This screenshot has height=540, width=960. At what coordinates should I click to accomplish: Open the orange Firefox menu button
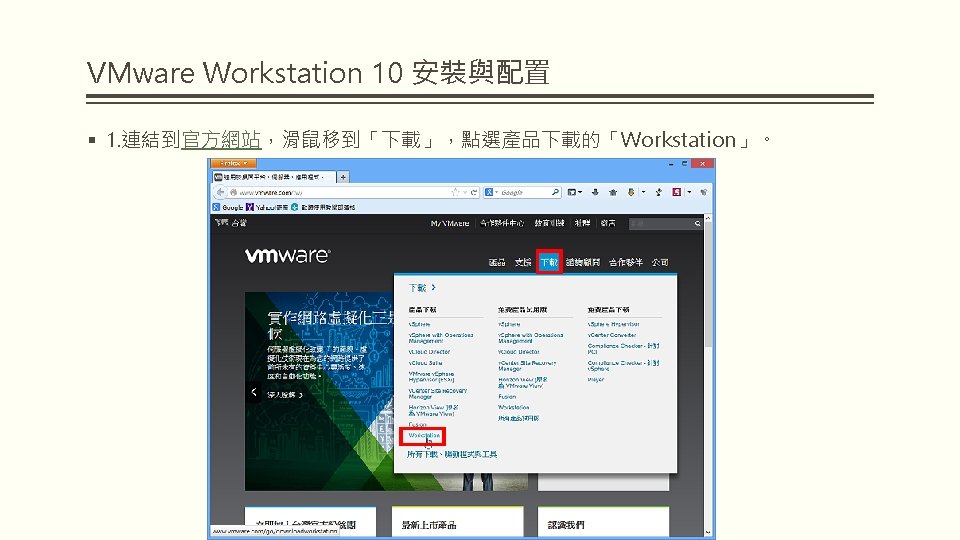tap(233, 163)
